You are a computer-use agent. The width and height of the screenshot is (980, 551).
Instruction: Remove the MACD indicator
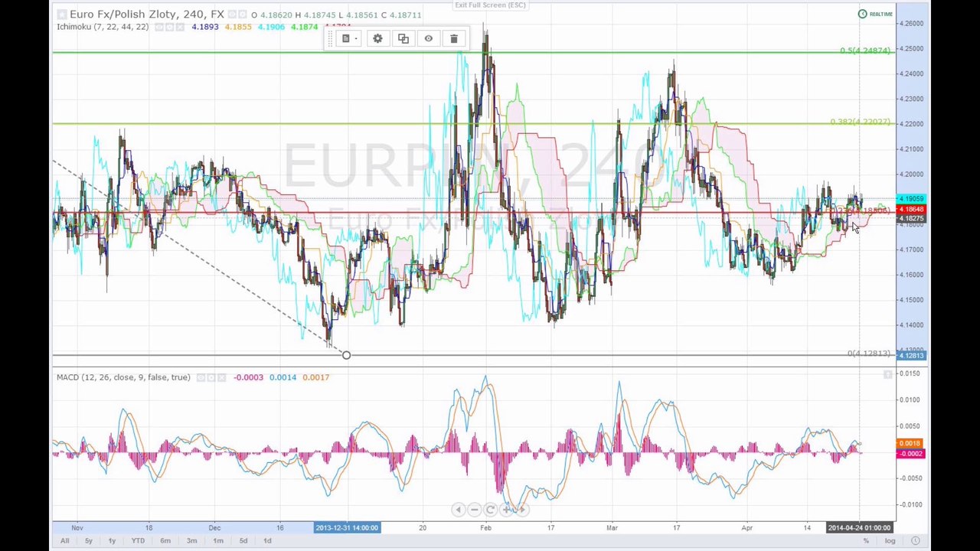click(221, 377)
